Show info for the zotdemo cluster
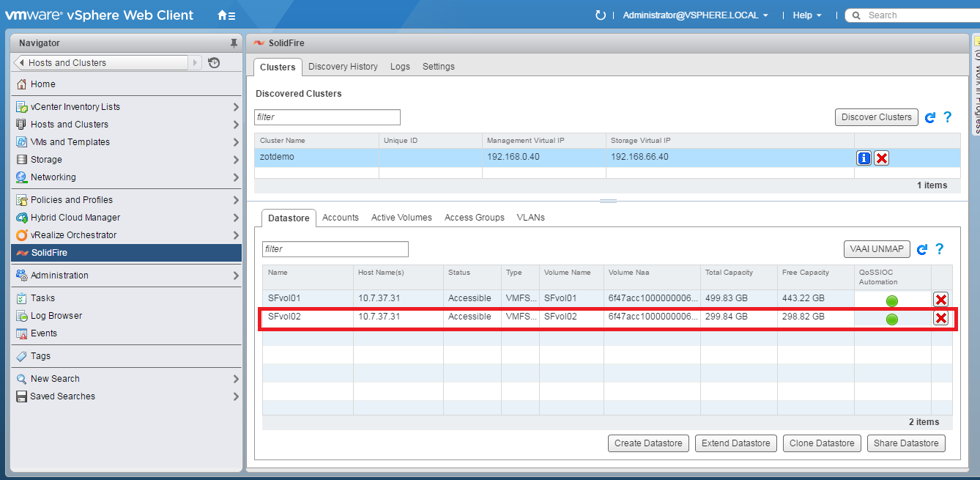Viewport: 980px width, 480px height. (x=864, y=158)
